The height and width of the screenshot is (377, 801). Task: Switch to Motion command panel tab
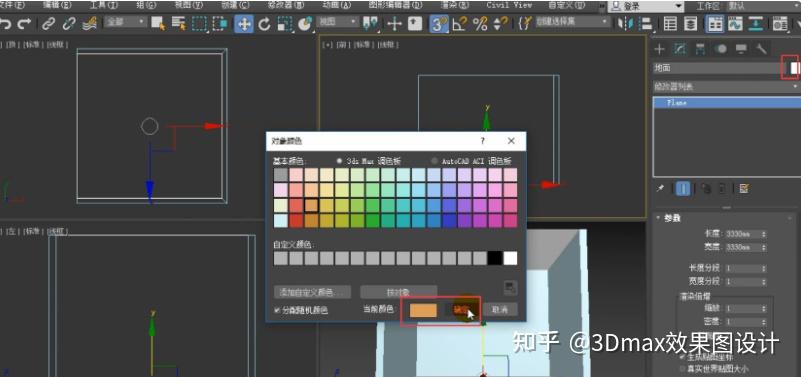[721, 49]
